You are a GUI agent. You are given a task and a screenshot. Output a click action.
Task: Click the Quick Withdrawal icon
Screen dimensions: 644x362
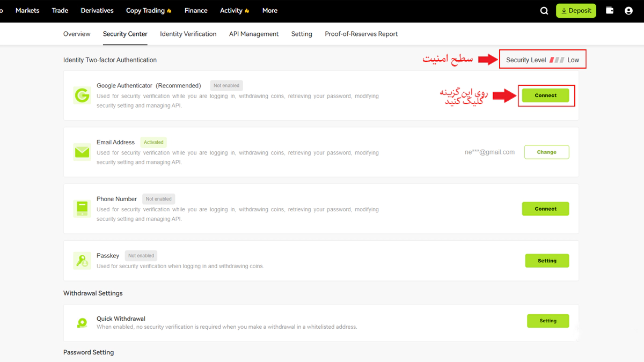click(82, 323)
